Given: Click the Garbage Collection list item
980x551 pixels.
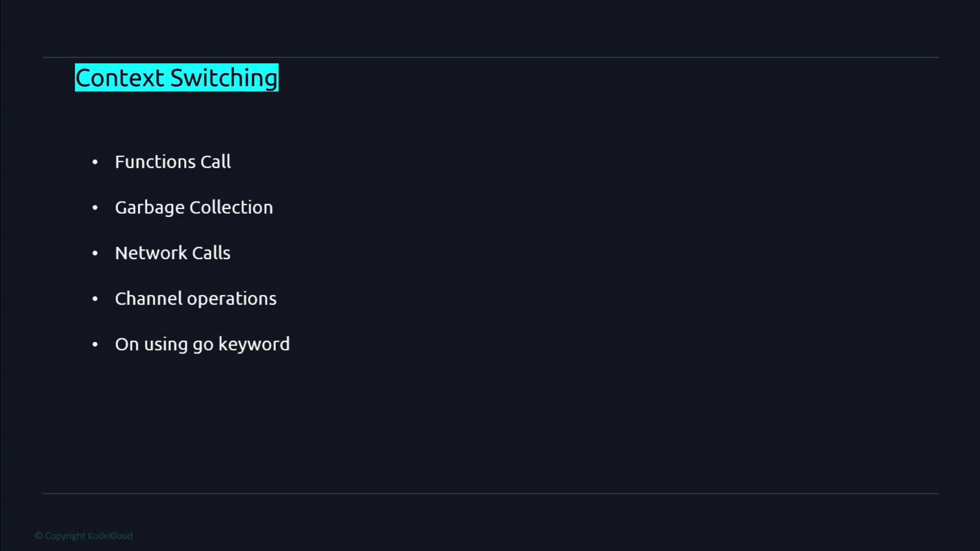Looking at the screenshot, I should pyautogui.click(x=193, y=208).
